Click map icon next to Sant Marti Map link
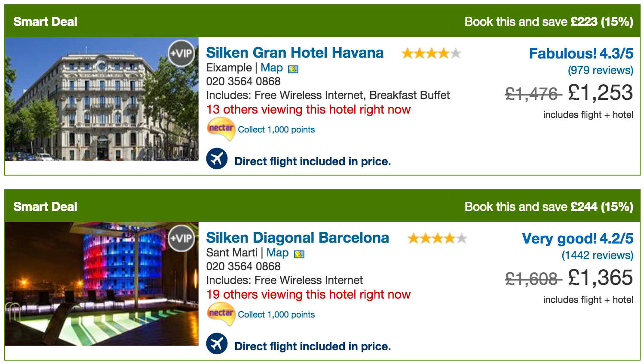 click(x=299, y=254)
